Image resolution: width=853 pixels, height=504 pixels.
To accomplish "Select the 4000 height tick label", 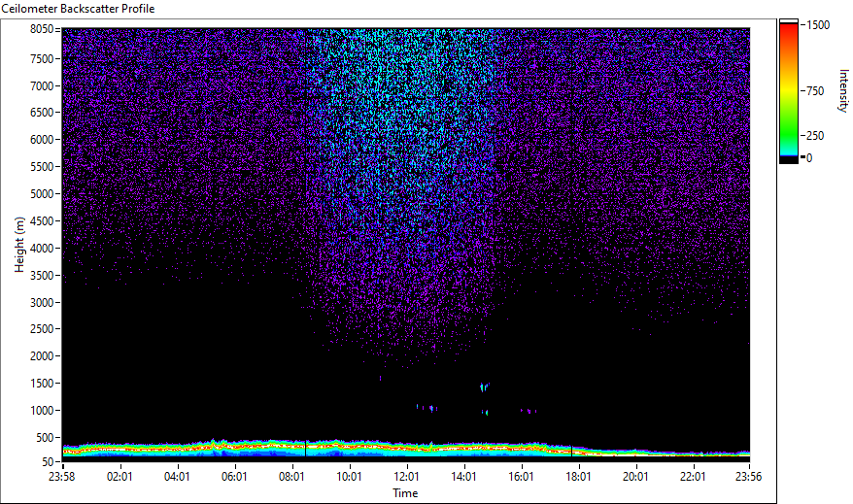I will pyautogui.click(x=42, y=249).
